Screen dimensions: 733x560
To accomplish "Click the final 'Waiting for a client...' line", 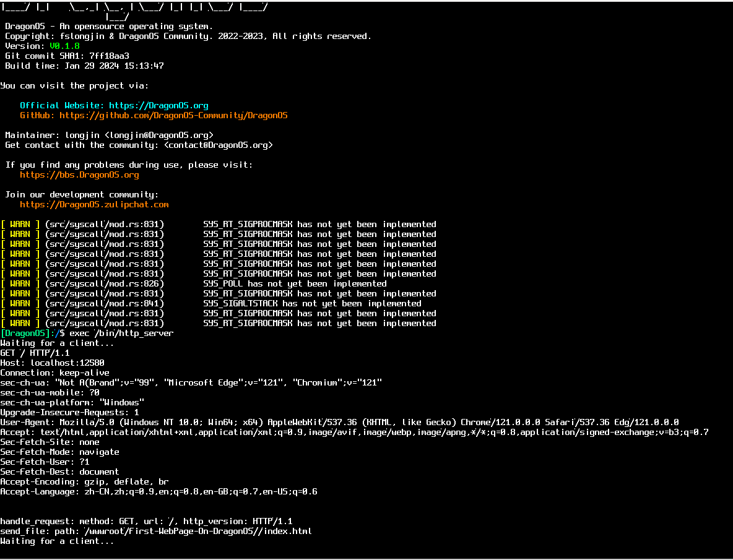I will click(57, 541).
